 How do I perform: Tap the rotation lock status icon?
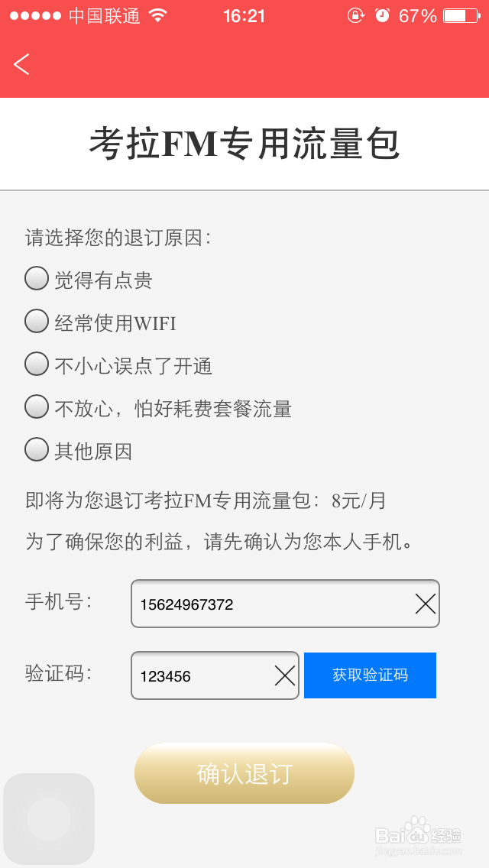[355, 16]
